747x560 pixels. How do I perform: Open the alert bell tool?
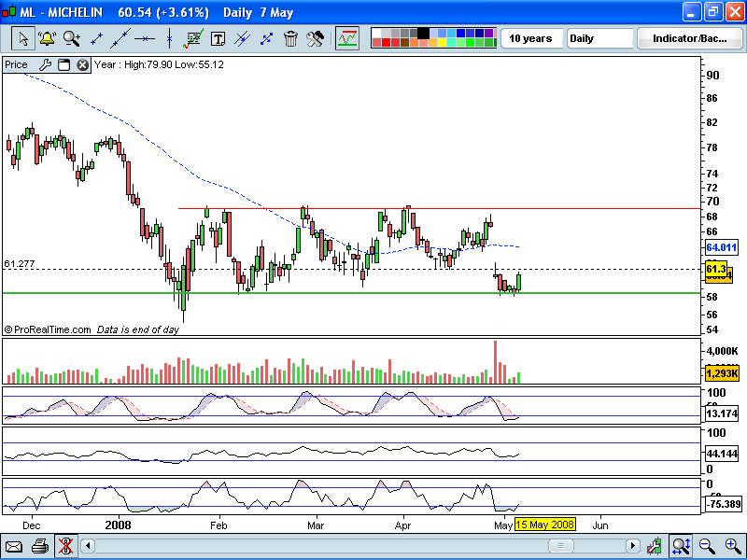(x=48, y=38)
